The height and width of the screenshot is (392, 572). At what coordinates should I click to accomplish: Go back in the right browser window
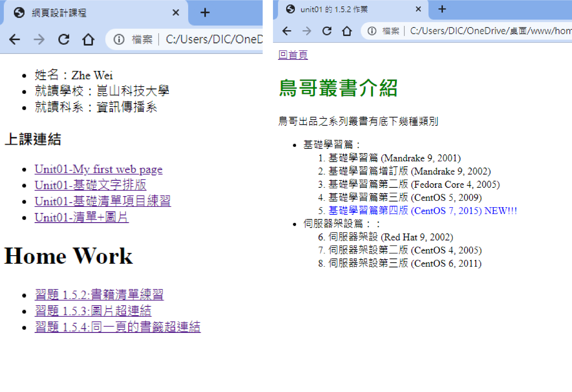287,31
